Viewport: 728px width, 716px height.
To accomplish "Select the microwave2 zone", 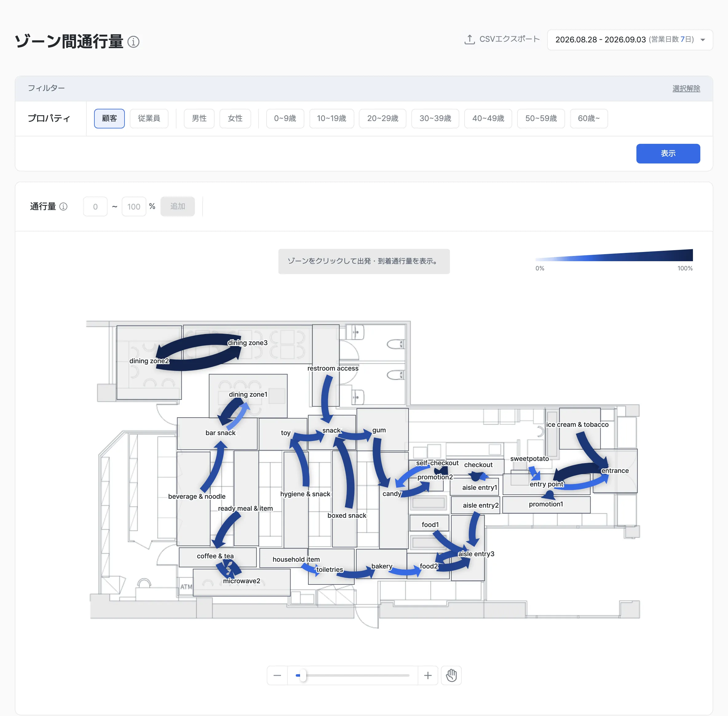I will coord(242,582).
